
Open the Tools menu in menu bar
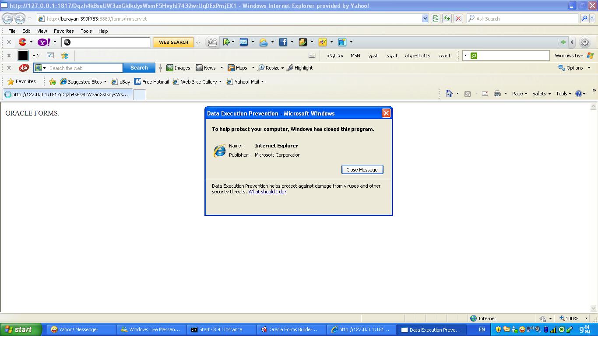86,31
